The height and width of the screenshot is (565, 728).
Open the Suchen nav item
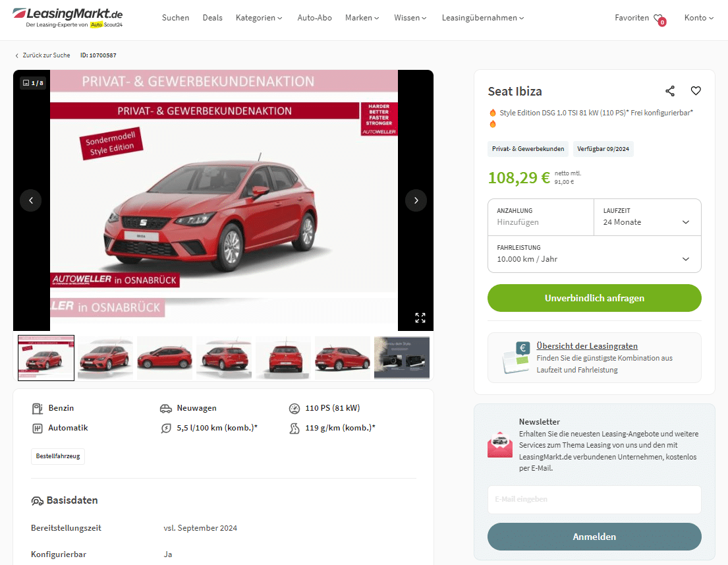175,18
